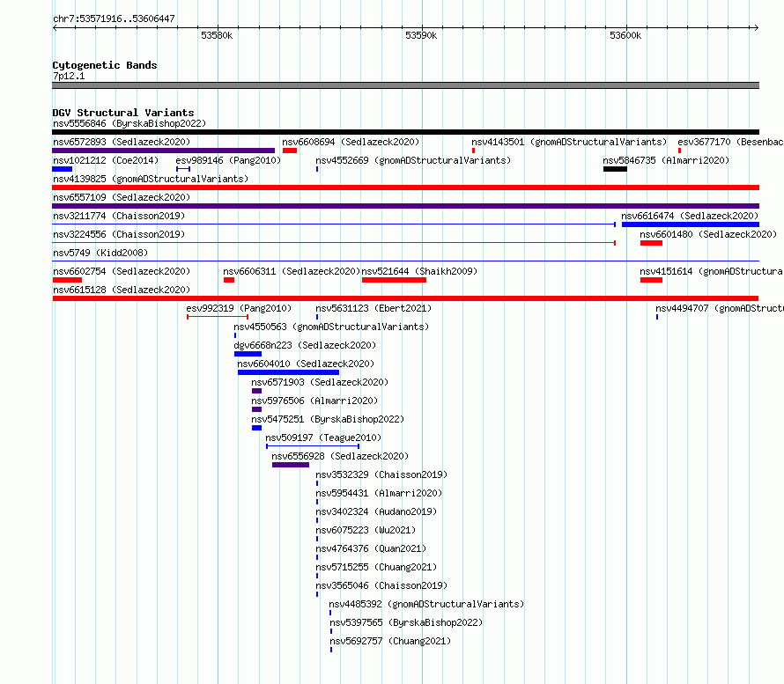Select the 7p12.1 cytogenetic band bar
The height and width of the screenshot is (684, 784).
(x=405, y=85)
